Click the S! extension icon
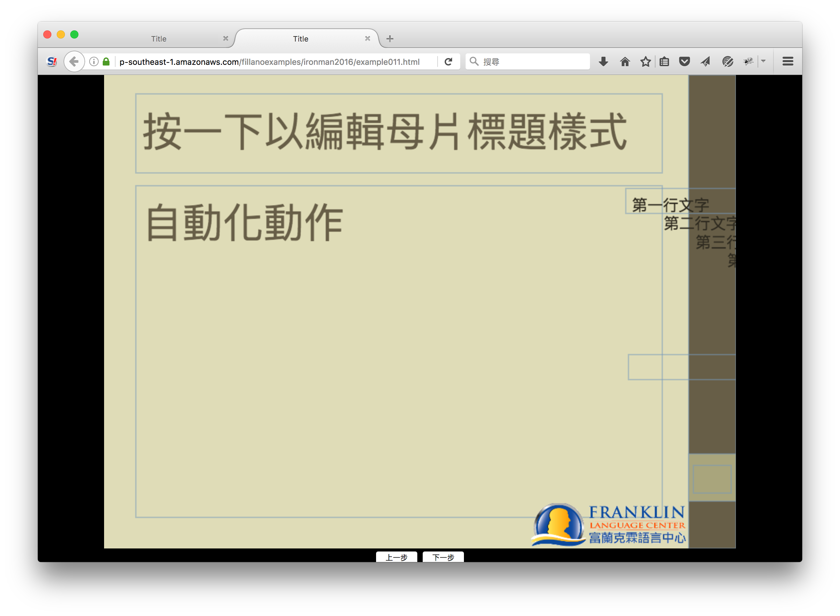The image size is (840, 616). 52,61
